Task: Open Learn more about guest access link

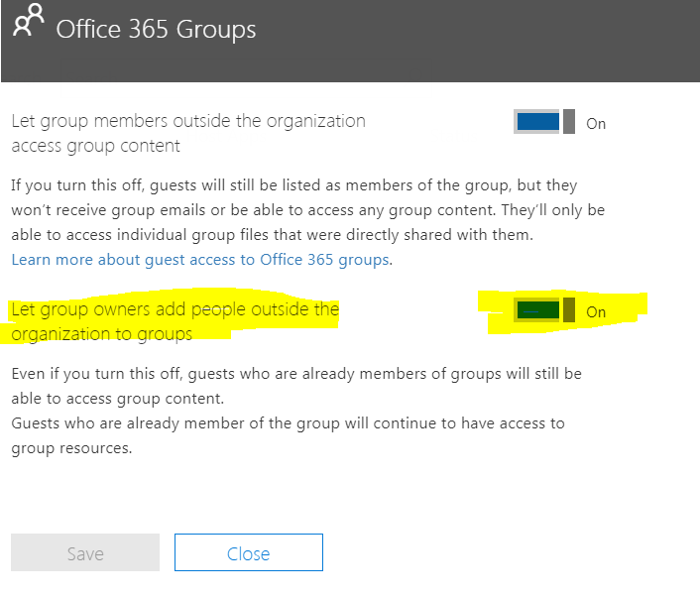Action: click(201, 260)
